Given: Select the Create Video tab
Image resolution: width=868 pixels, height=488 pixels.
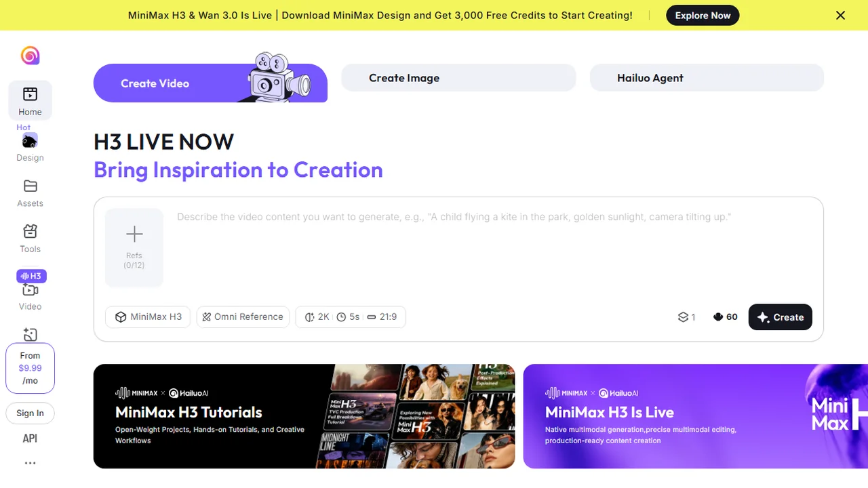Looking at the screenshot, I should pyautogui.click(x=210, y=83).
